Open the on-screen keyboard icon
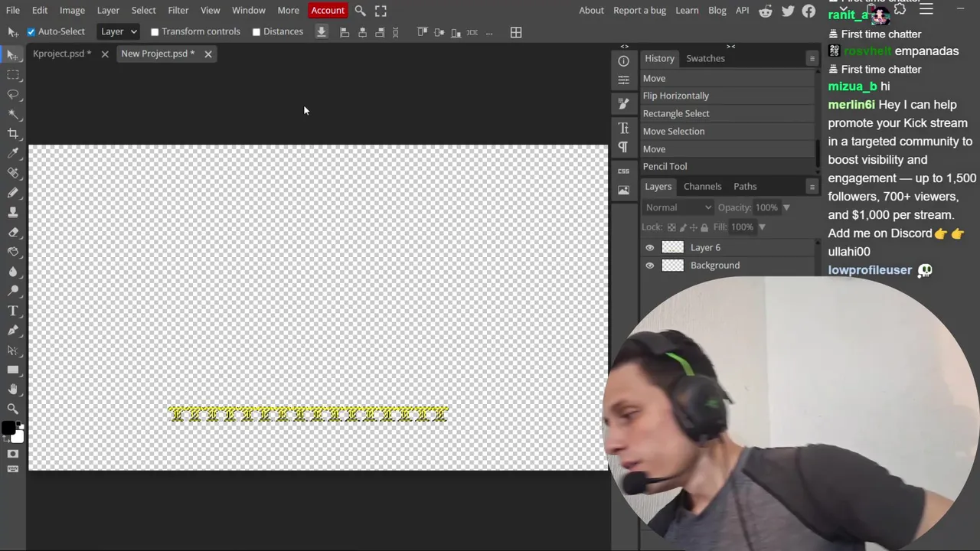 (x=13, y=469)
